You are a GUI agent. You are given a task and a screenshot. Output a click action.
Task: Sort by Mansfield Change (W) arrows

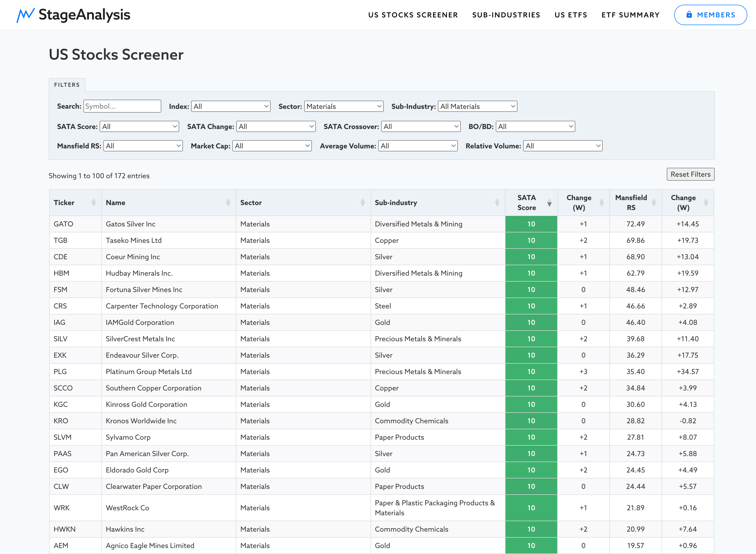(706, 203)
